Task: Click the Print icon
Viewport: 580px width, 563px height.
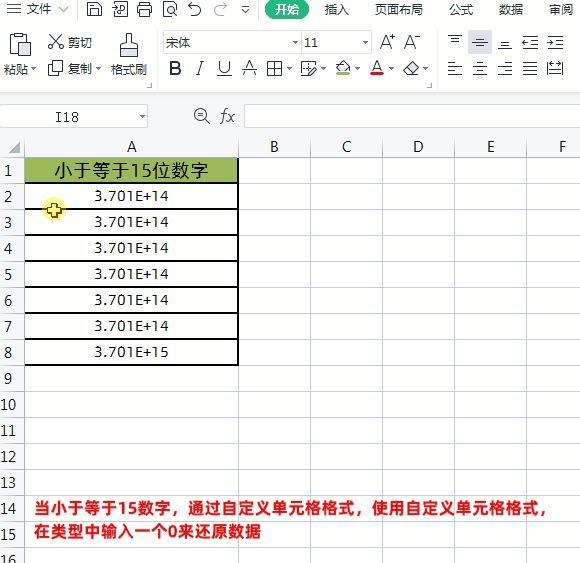Action: [144, 9]
